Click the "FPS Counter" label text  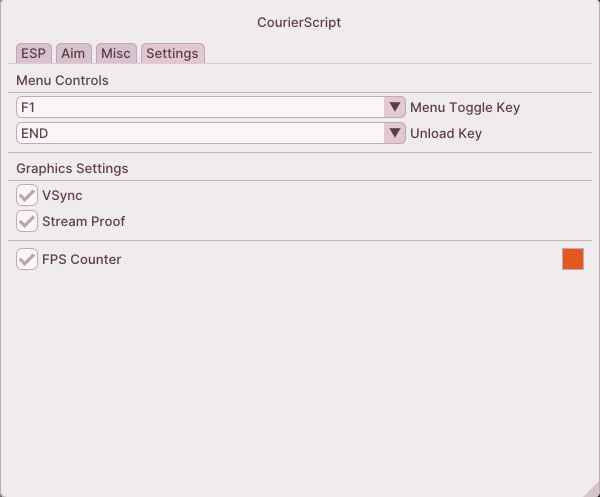click(x=81, y=259)
